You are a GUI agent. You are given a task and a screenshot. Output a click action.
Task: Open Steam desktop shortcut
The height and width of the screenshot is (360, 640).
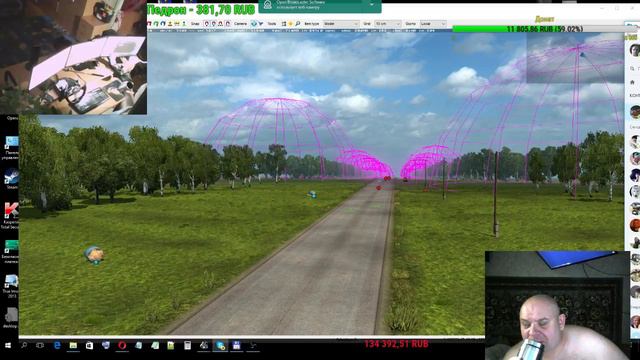[11, 178]
